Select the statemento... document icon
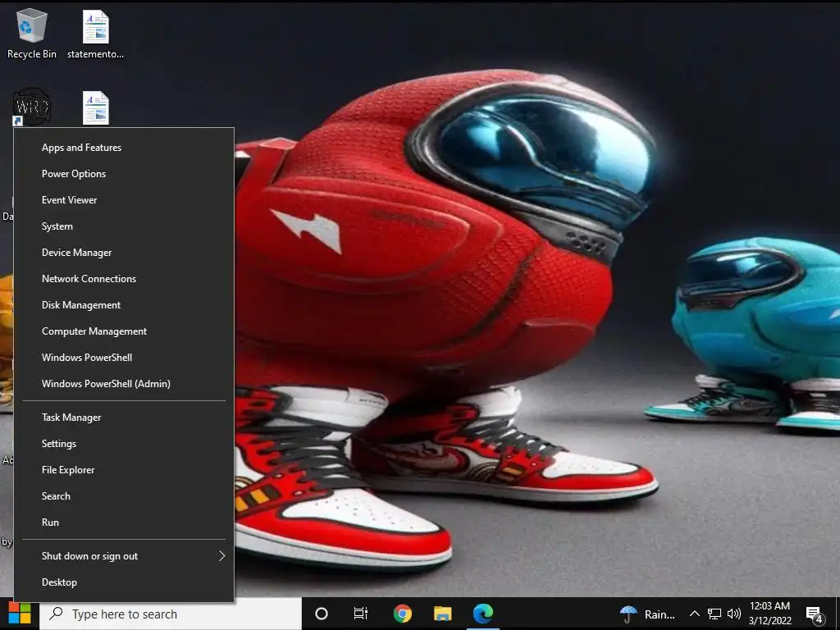 (x=95, y=34)
